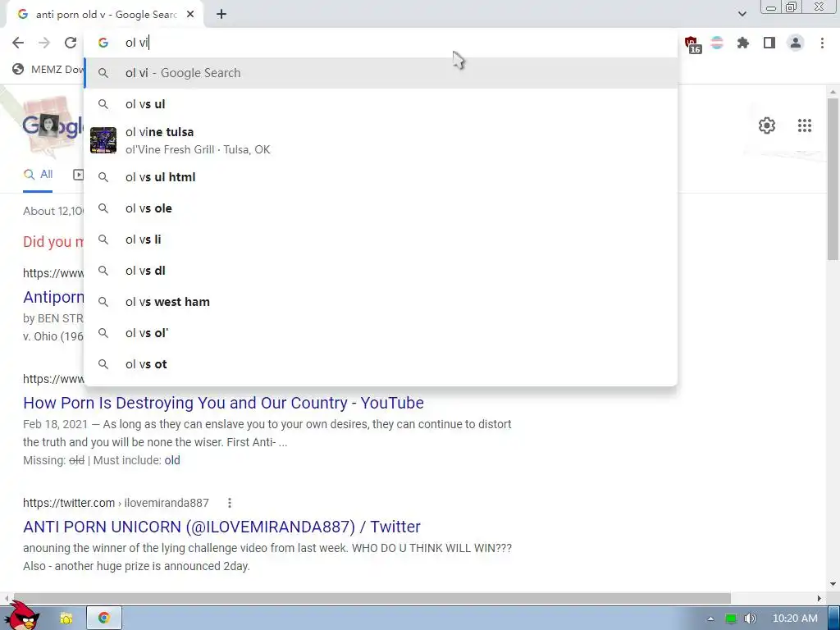Click the browser forward arrow
This screenshot has width=840, height=630.
tap(44, 43)
